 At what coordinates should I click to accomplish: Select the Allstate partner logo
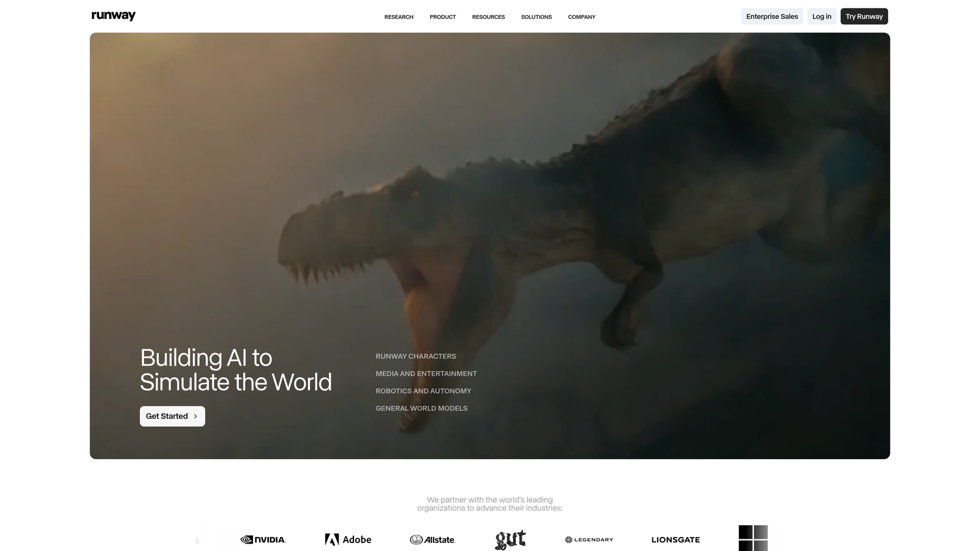pos(432,539)
